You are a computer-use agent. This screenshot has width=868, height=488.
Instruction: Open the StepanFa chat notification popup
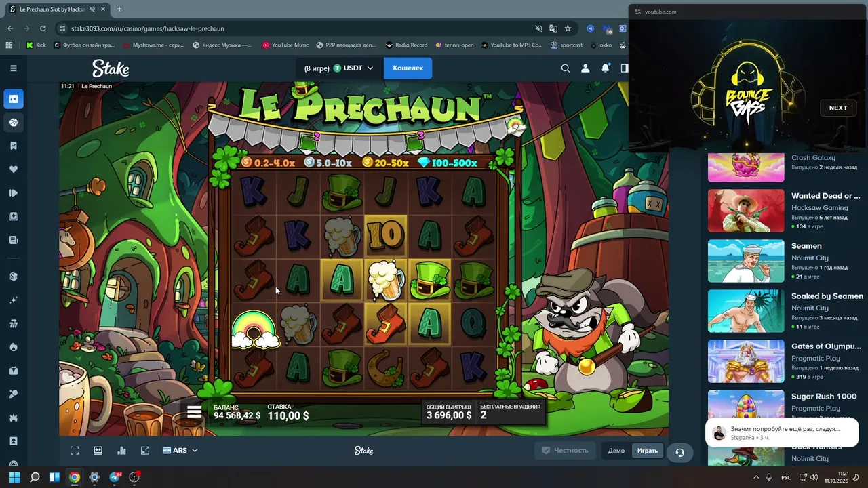pos(782,432)
